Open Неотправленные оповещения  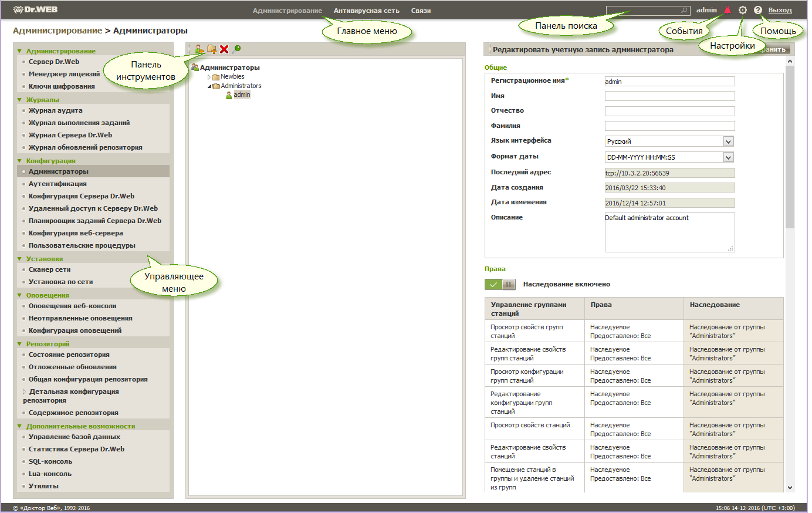click(x=80, y=318)
